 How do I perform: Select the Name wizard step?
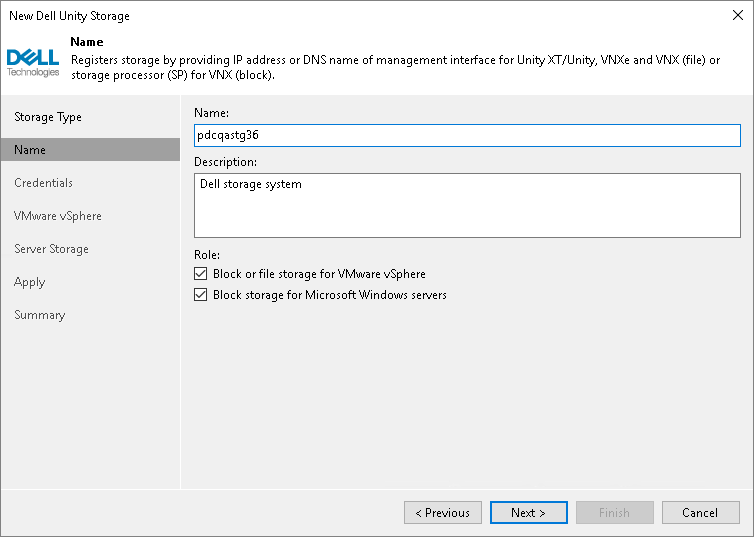click(90, 150)
